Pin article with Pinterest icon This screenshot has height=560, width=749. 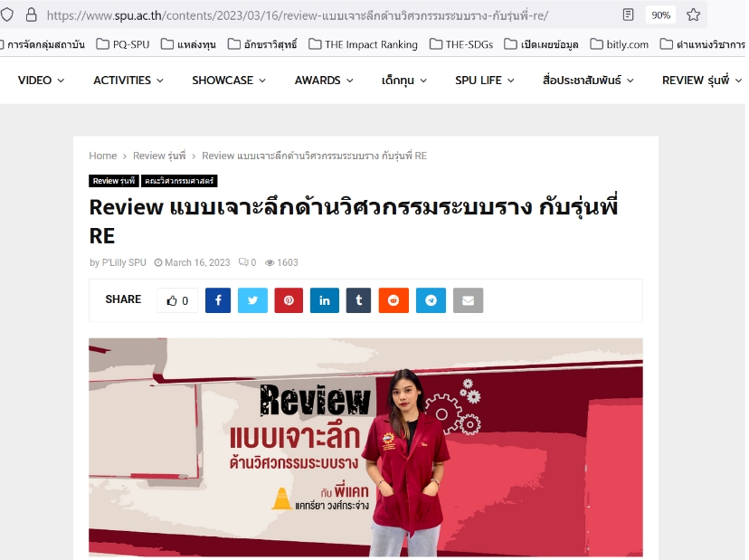click(289, 300)
